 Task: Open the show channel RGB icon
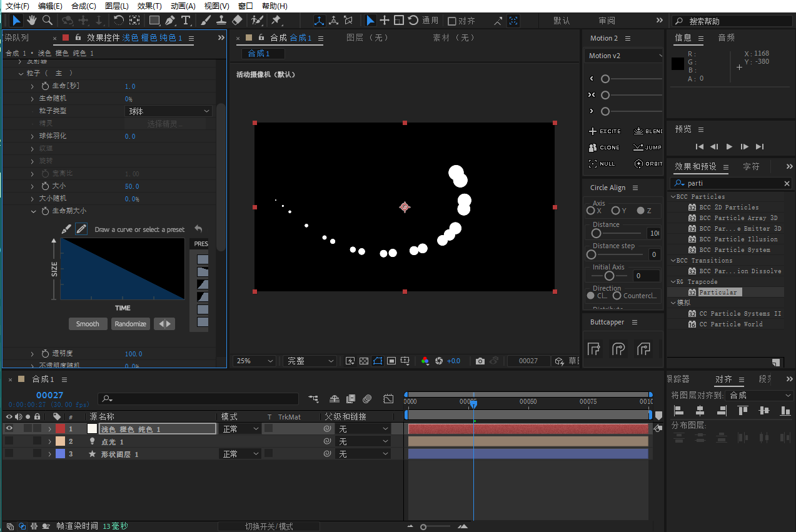425,361
